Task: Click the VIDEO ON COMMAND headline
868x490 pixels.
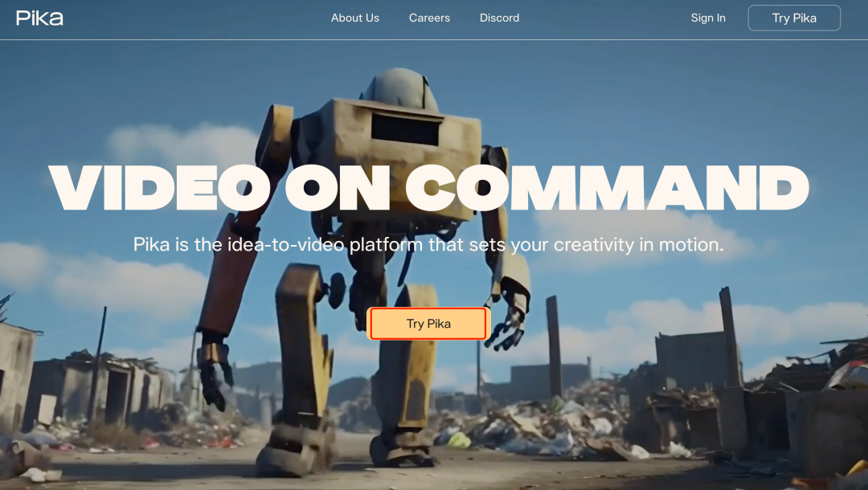Action: pyautogui.click(x=429, y=187)
